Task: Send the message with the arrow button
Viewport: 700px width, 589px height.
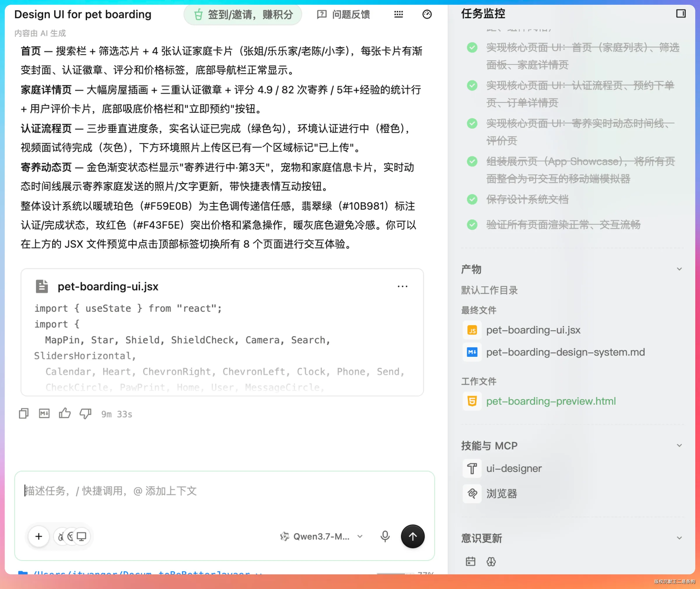Action: 413,536
